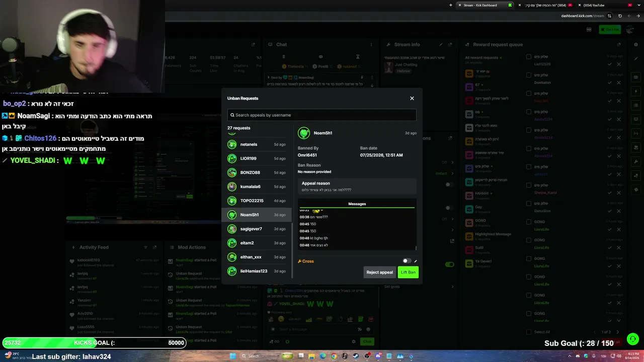Click the Go Live button

click(610, 30)
